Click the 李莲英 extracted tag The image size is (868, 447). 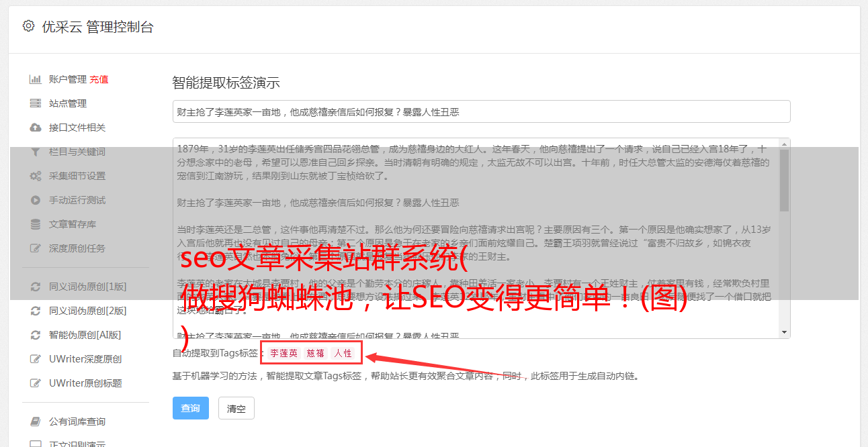click(x=284, y=353)
